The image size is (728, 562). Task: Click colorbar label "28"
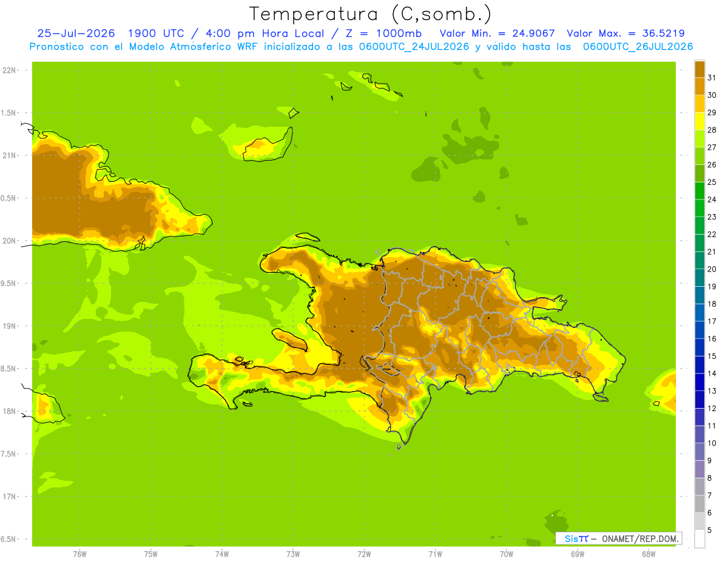point(712,130)
